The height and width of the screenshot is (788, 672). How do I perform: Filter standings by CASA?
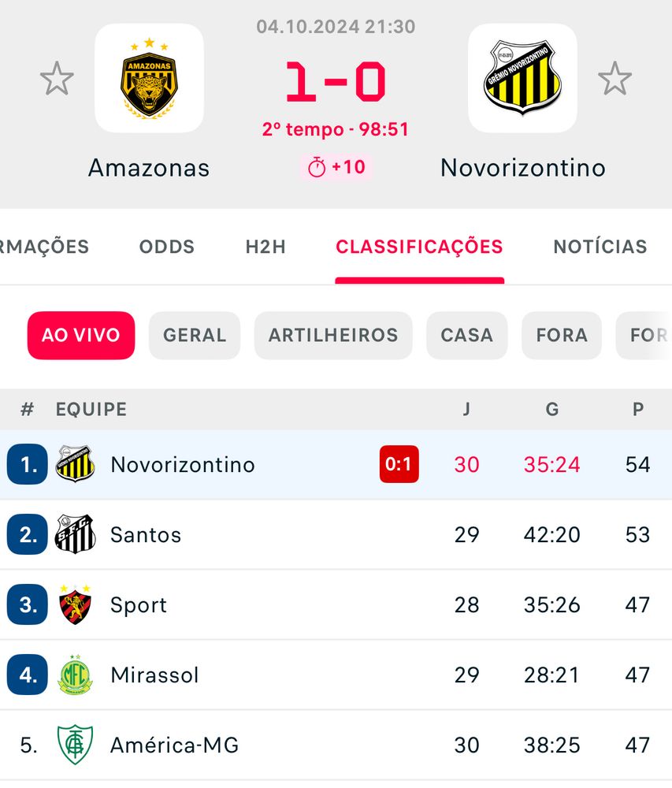pyautogui.click(x=466, y=336)
